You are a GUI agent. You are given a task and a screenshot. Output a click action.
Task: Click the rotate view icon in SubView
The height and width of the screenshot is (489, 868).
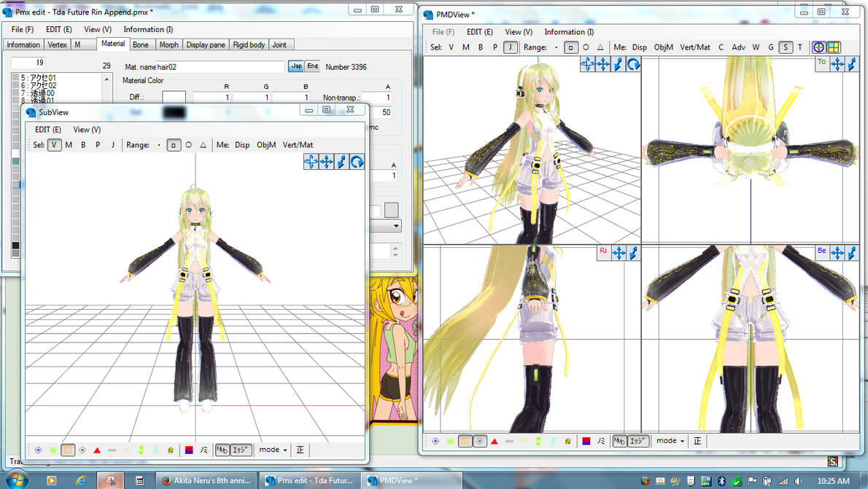click(357, 162)
